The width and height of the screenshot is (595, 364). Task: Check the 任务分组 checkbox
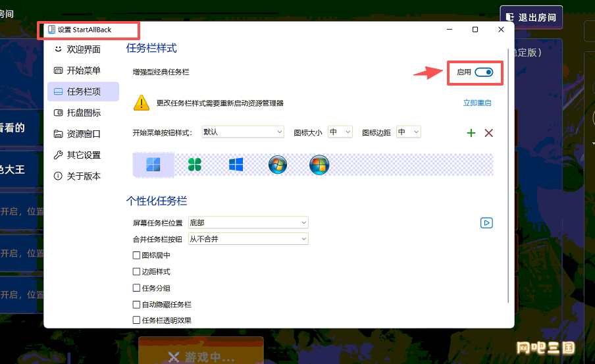[x=137, y=288]
